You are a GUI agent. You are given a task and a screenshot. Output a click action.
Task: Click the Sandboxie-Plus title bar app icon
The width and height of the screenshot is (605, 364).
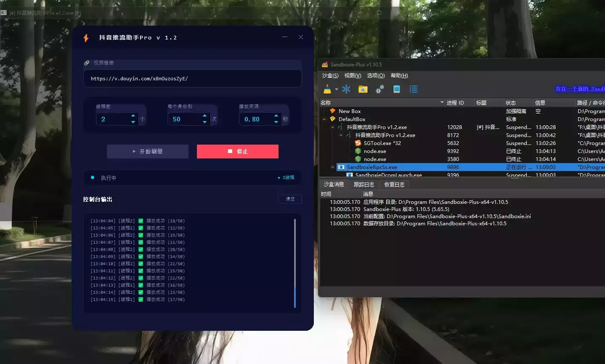coord(325,64)
